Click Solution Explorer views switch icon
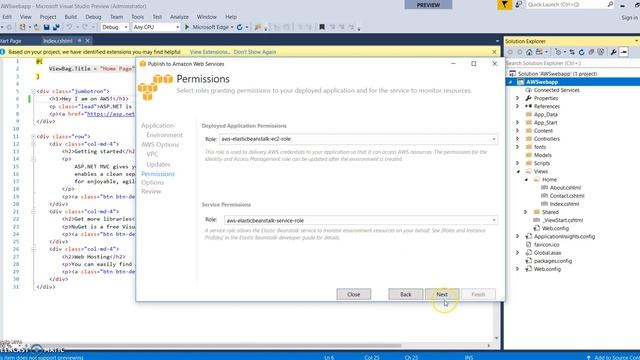Screen dimensions: 640x360 (x=539, y=52)
